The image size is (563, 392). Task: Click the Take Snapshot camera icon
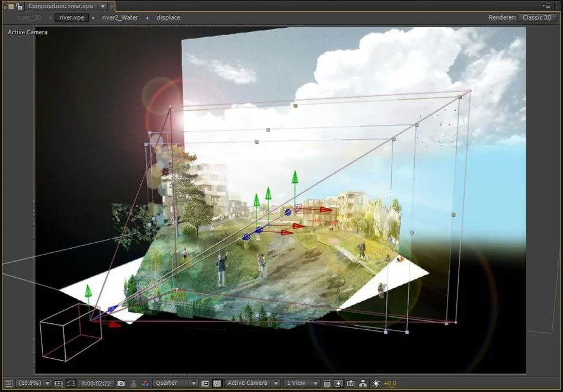coord(121,383)
